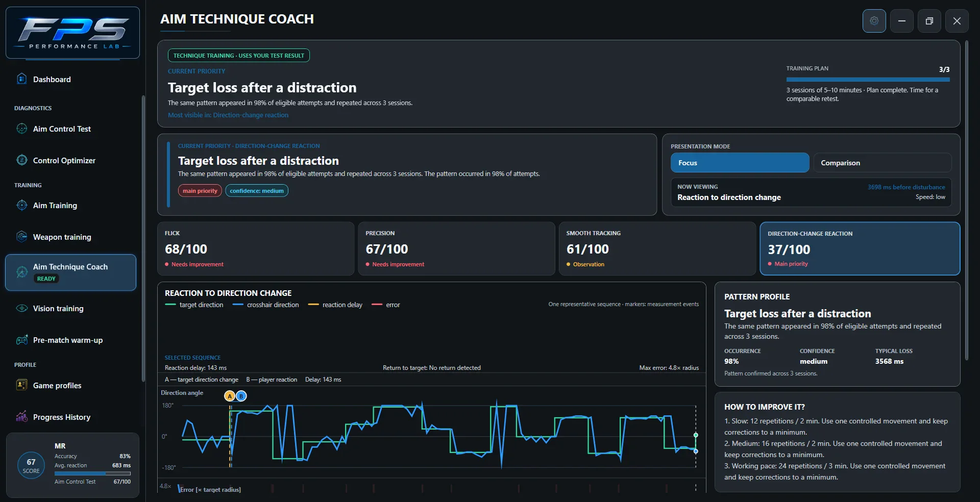Click the main priority tag
The width and height of the screenshot is (980, 502).
pyautogui.click(x=200, y=191)
